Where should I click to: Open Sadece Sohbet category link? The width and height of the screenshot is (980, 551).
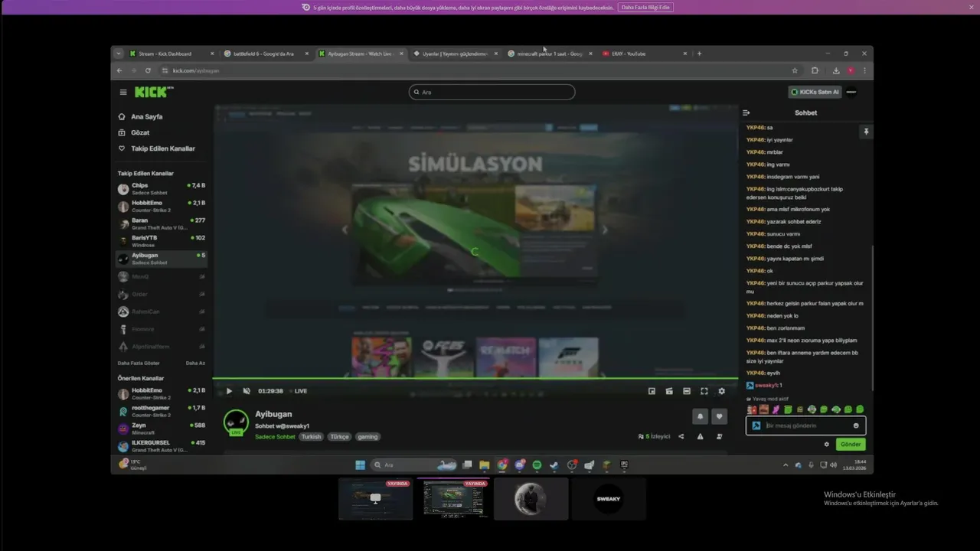pyautogui.click(x=275, y=437)
